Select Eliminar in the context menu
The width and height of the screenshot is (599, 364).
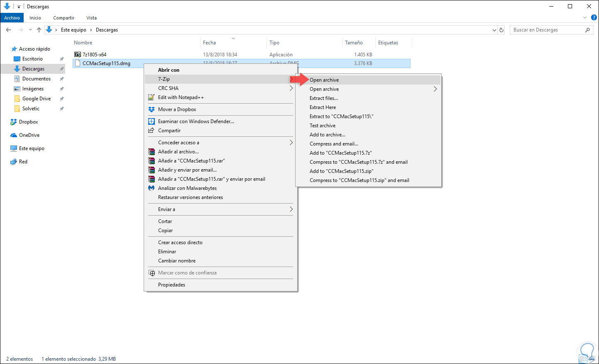167,252
